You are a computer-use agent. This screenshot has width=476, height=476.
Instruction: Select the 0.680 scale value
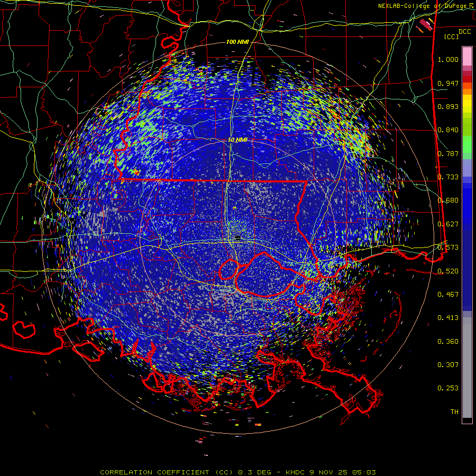point(448,200)
